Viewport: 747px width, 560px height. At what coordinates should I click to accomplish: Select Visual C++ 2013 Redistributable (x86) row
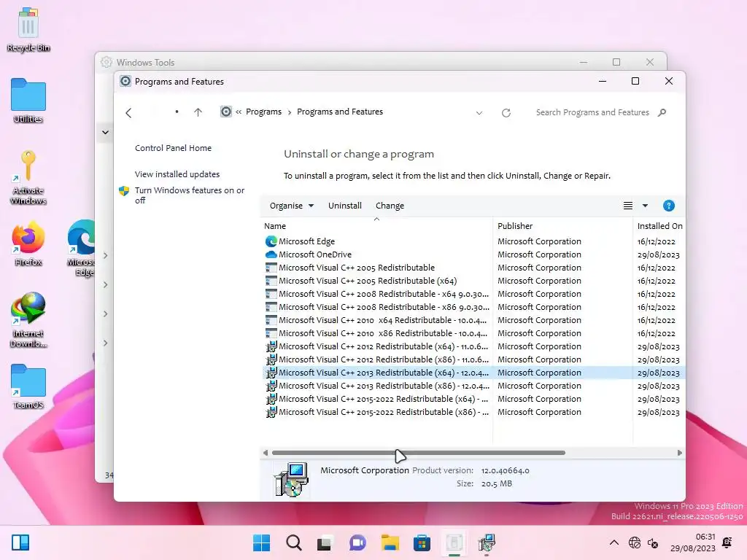pyautogui.click(x=474, y=386)
